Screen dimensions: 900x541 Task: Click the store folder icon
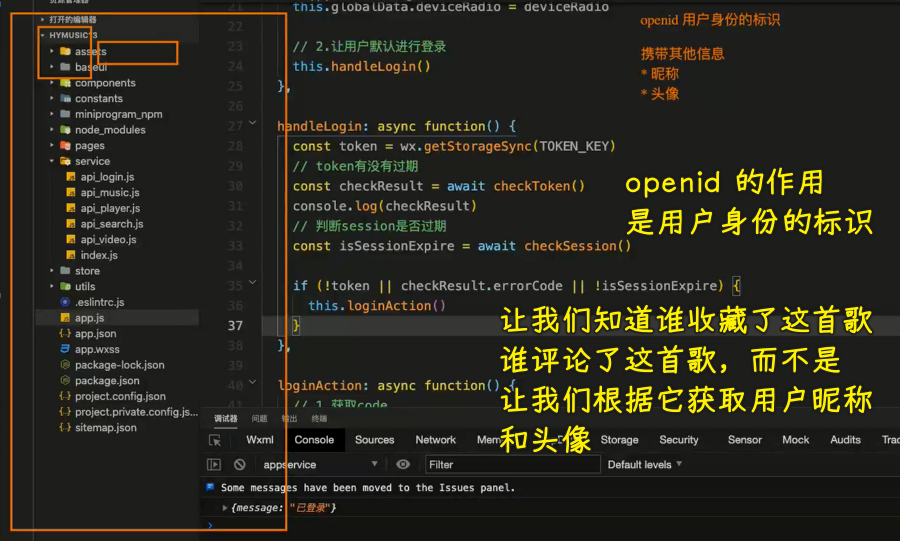pyautogui.click(x=65, y=270)
